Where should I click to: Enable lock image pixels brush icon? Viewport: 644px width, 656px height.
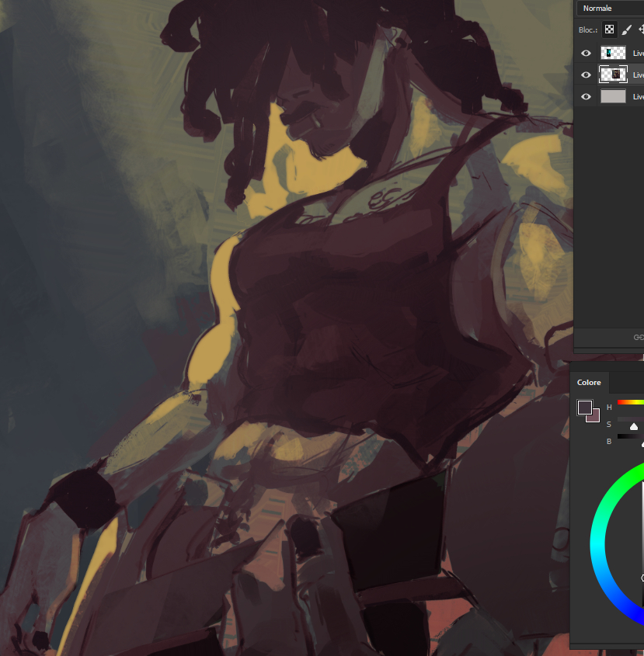point(626,30)
